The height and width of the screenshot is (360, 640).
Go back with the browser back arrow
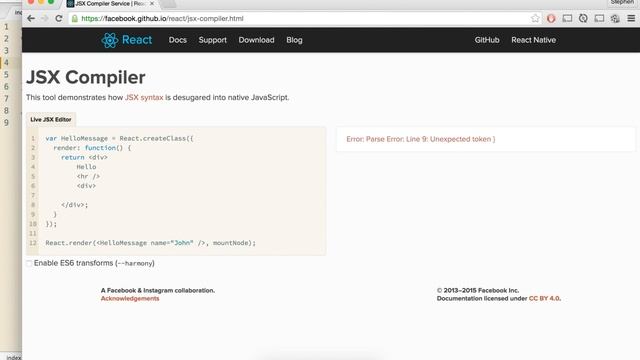31,18
